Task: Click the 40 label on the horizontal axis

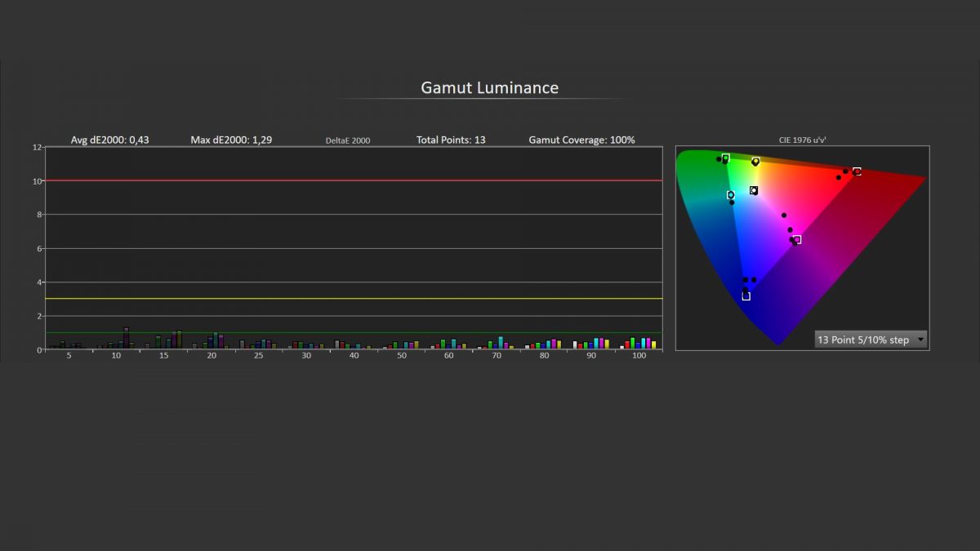Action: click(354, 357)
